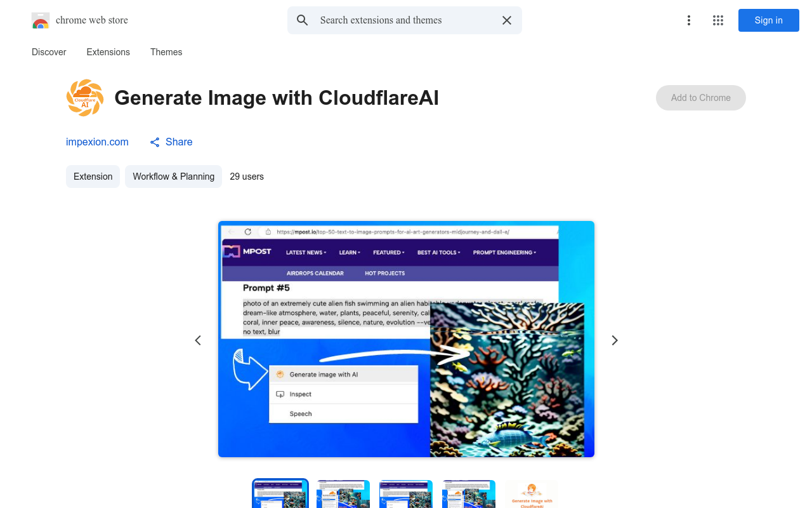Select the second screenshot thumbnail
The width and height of the screenshot is (812, 508).
pos(343,494)
